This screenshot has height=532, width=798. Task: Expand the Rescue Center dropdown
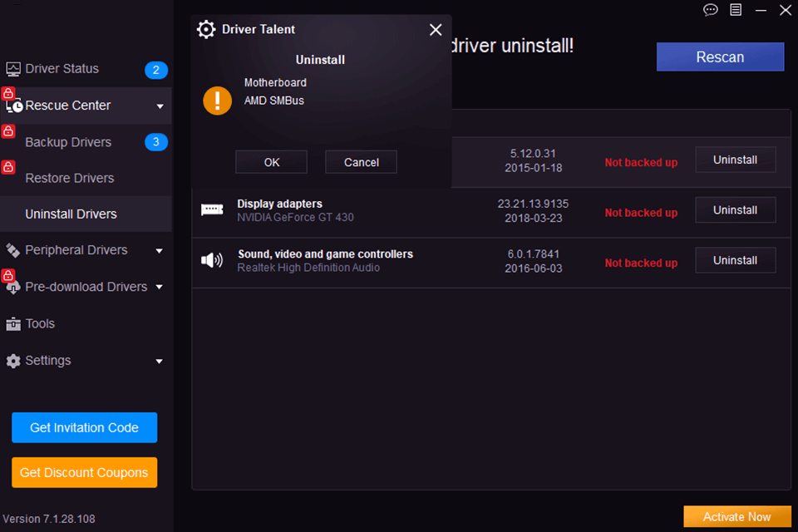click(159, 106)
